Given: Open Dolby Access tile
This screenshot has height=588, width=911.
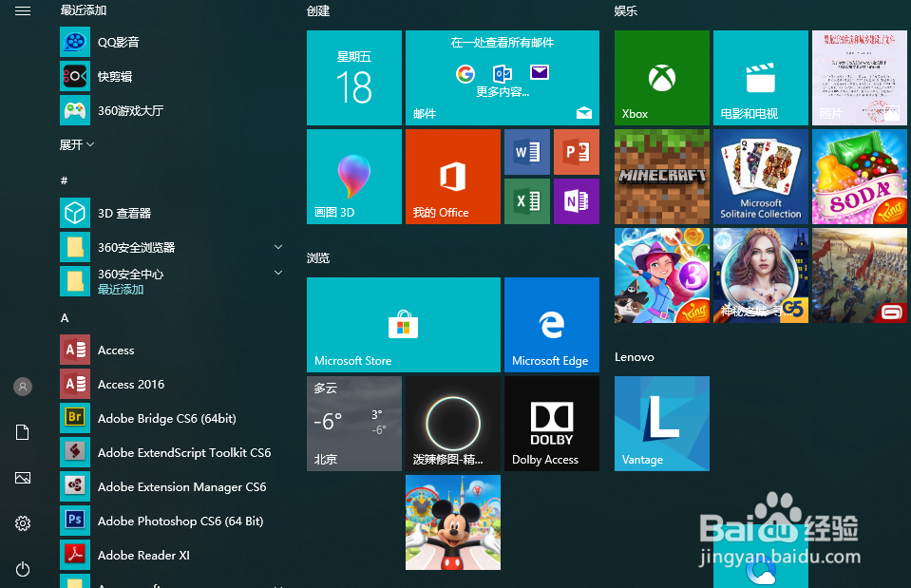Looking at the screenshot, I should pos(551,424).
